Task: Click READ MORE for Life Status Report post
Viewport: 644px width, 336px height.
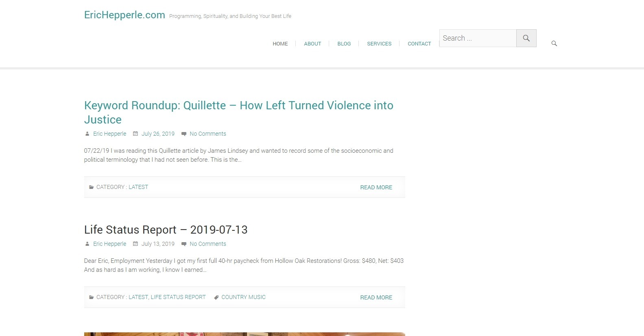Action: coord(376,297)
